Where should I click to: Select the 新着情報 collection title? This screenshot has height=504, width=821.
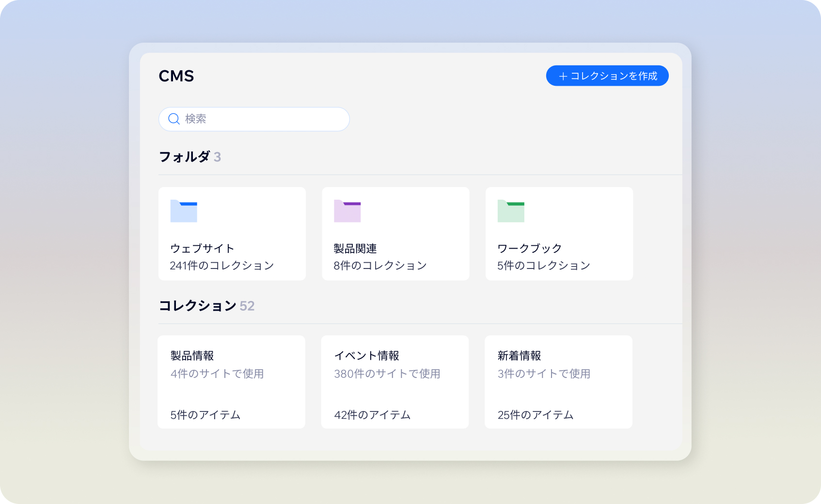[x=520, y=356]
